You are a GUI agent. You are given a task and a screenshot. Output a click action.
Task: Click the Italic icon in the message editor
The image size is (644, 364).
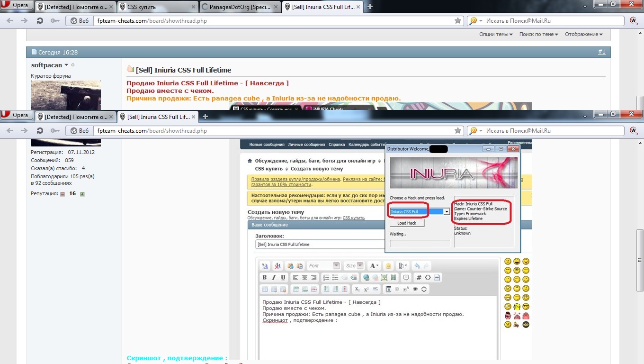coord(274,277)
